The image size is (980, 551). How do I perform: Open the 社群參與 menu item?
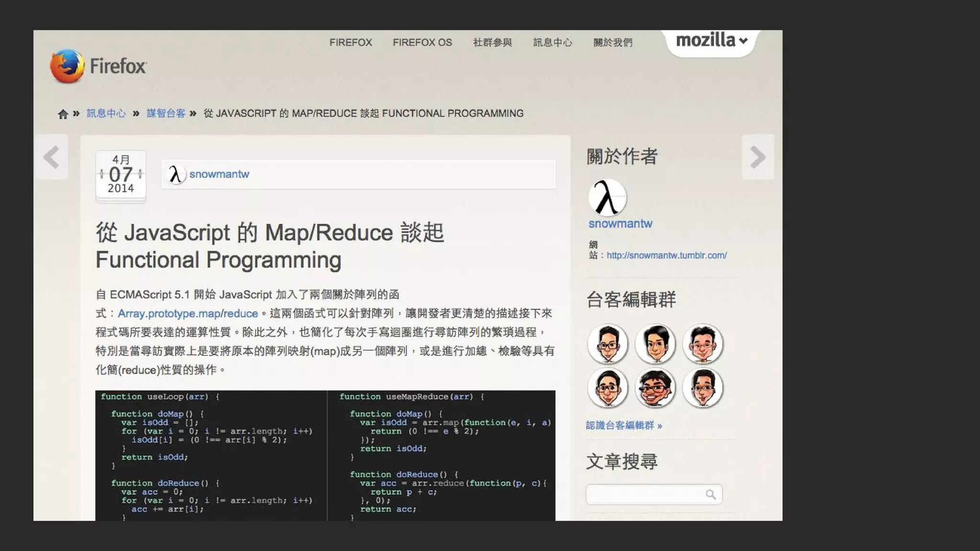[492, 43]
